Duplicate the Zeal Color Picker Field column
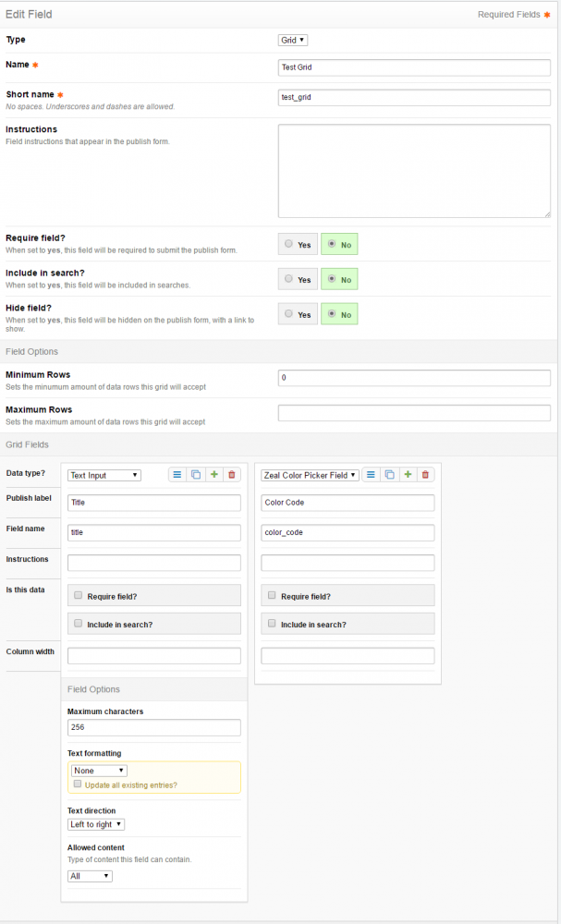This screenshot has height=924, width=561. click(389, 474)
